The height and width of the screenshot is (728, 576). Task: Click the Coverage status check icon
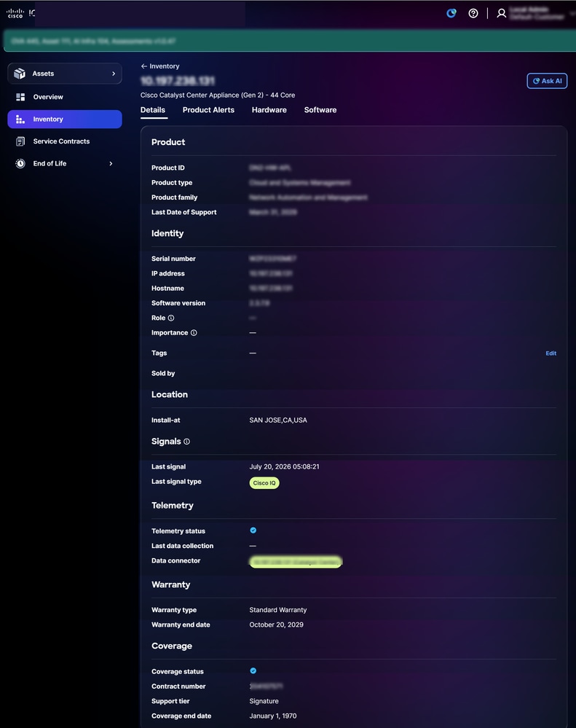pos(253,670)
